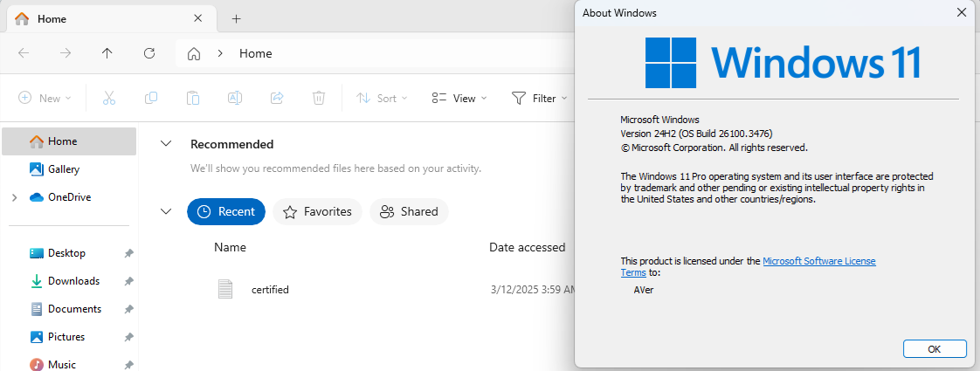This screenshot has width=980, height=371.
Task: Expand the OneDrive tree node
Action: click(14, 197)
